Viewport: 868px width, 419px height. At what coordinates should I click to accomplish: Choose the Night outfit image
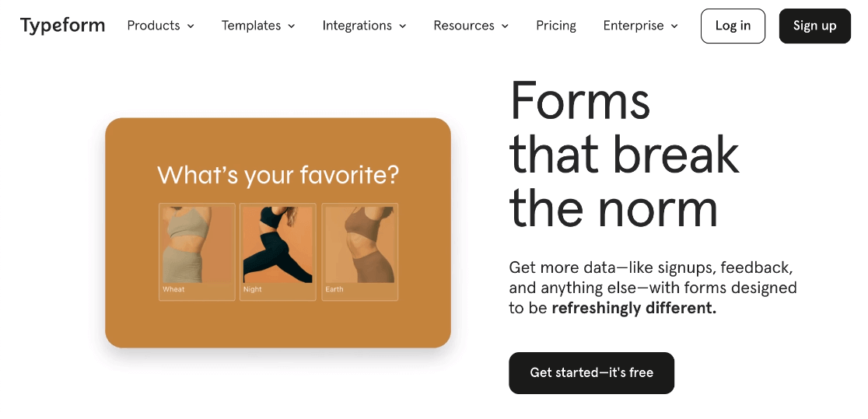[278, 251]
